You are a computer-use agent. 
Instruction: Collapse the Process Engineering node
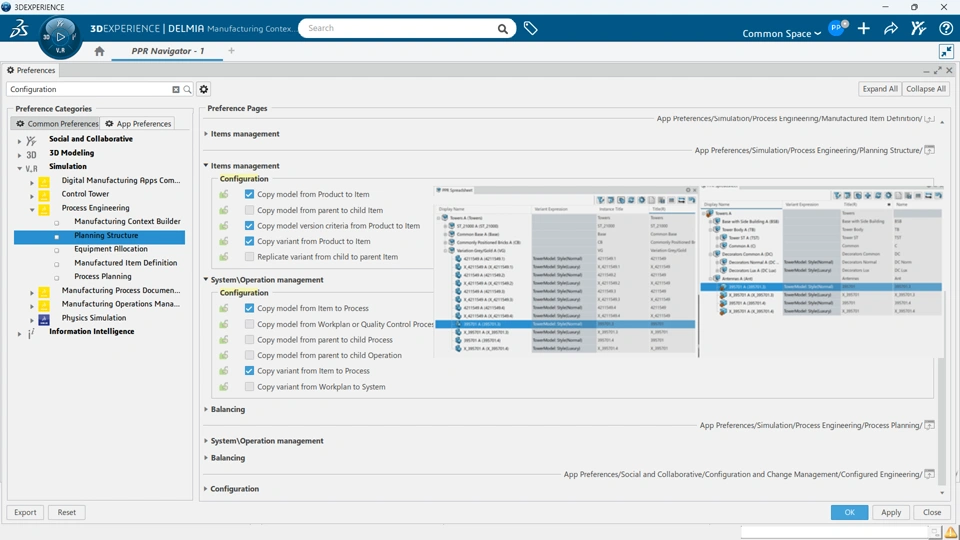(32, 210)
